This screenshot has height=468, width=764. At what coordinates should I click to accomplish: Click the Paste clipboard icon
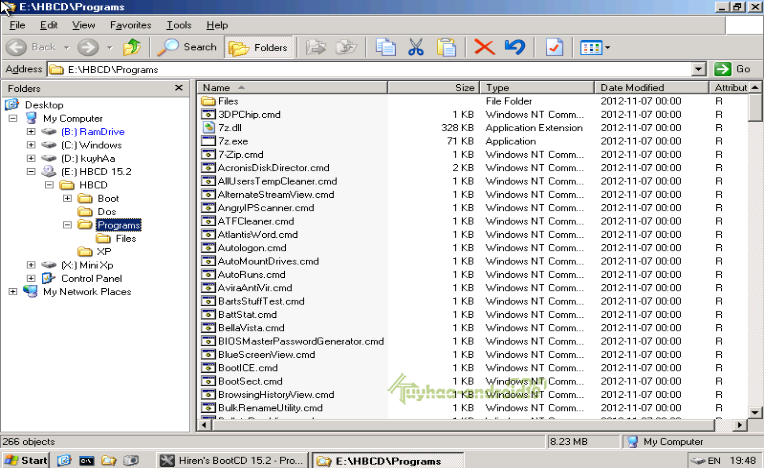(x=446, y=47)
